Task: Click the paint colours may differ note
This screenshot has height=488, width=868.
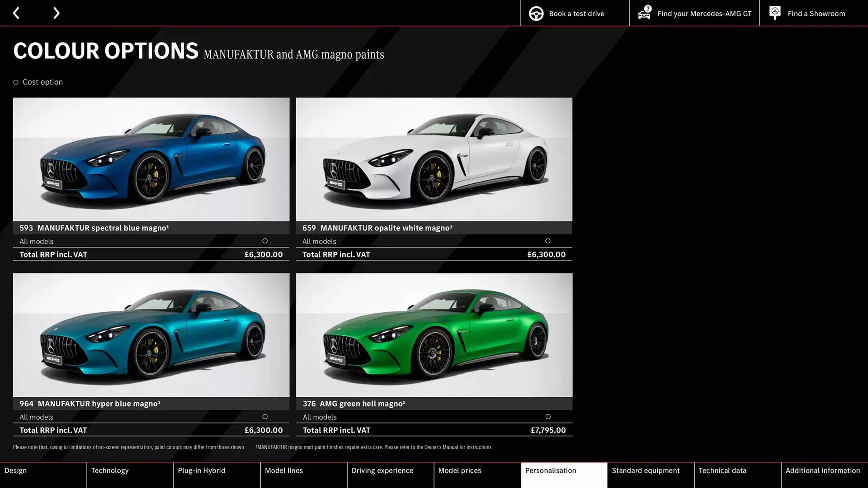Action: 128,447
